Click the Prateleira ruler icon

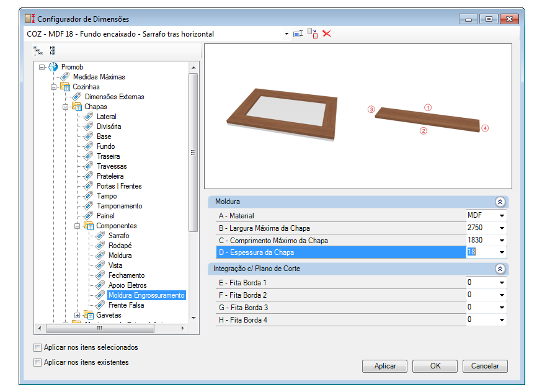(89, 176)
